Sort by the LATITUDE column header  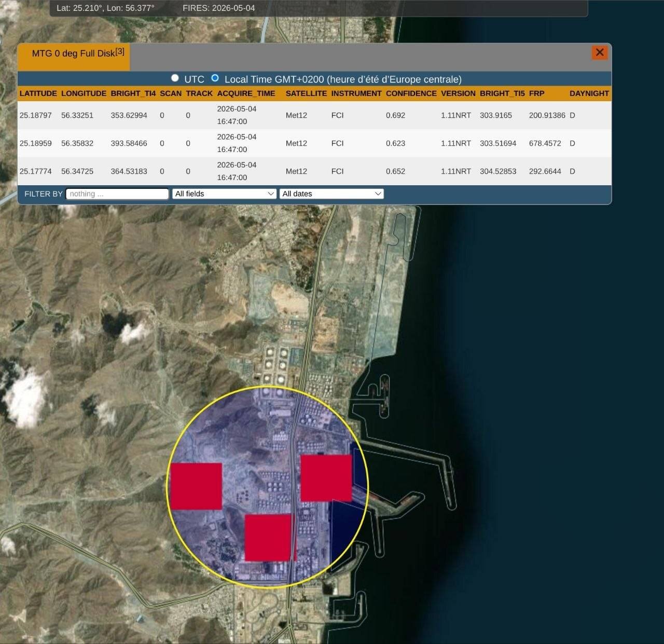pyautogui.click(x=38, y=93)
